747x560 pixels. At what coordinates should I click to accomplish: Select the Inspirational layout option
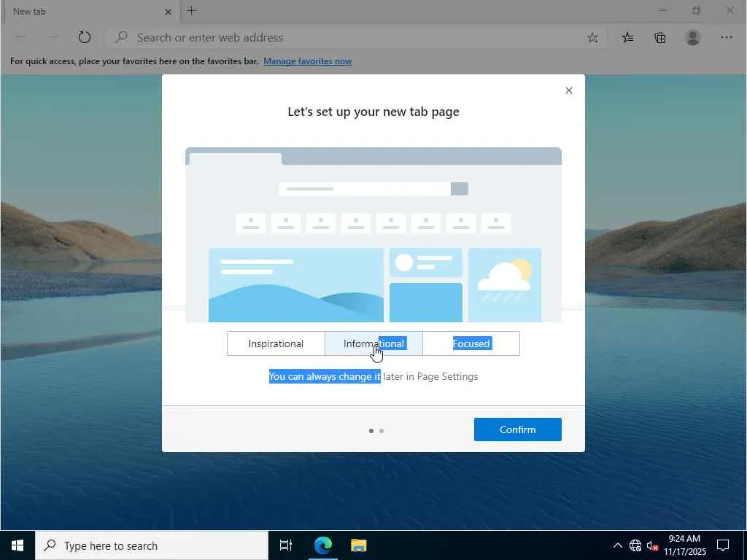(276, 344)
